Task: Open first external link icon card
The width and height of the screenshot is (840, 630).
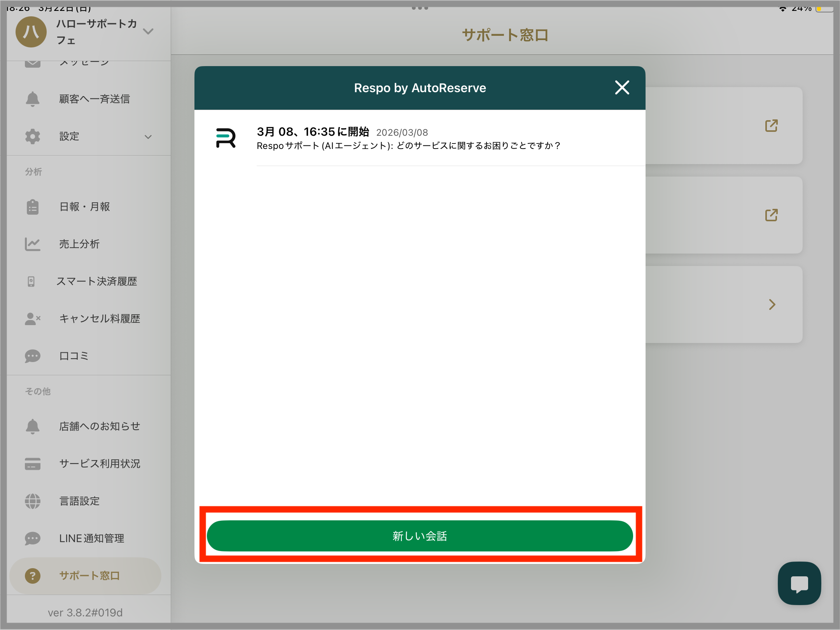Action: point(771,126)
